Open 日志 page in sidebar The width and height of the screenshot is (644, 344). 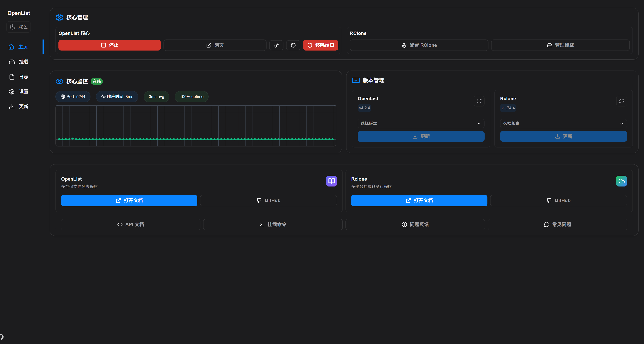22,77
